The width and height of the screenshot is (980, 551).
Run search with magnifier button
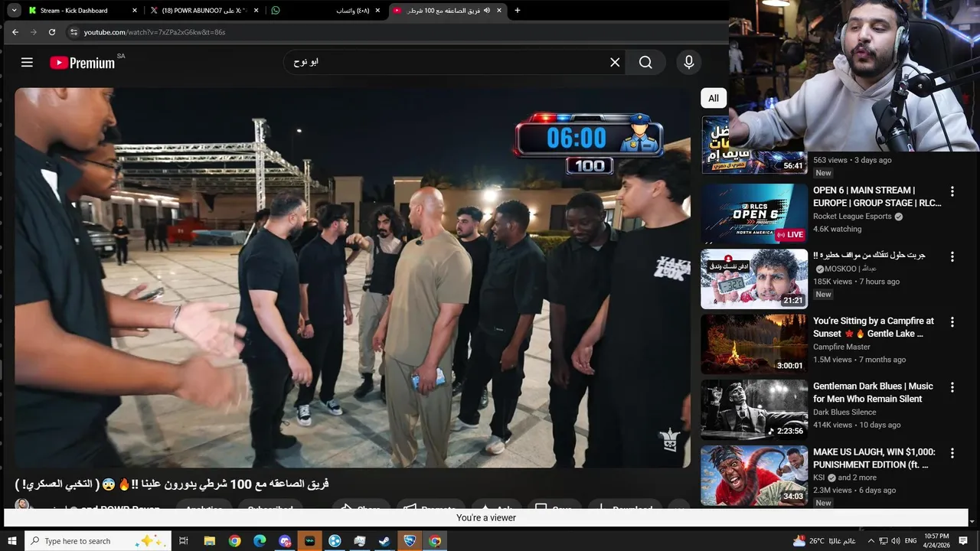pyautogui.click(x=645, y=63)
